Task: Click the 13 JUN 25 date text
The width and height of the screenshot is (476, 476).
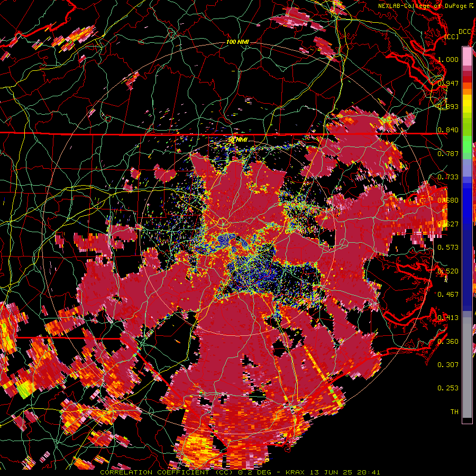Action: pyautogui.click(x=331, y=472)
